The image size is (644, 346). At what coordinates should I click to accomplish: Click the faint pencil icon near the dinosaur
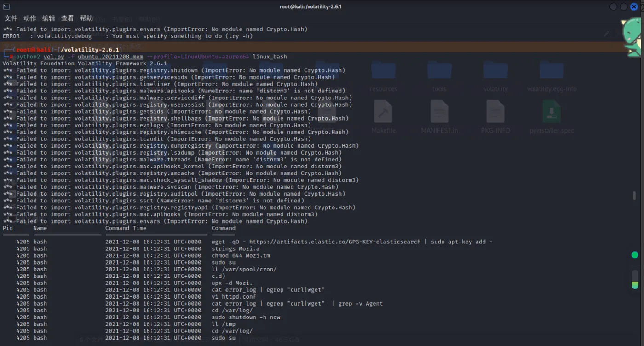[x=607, y=34]
